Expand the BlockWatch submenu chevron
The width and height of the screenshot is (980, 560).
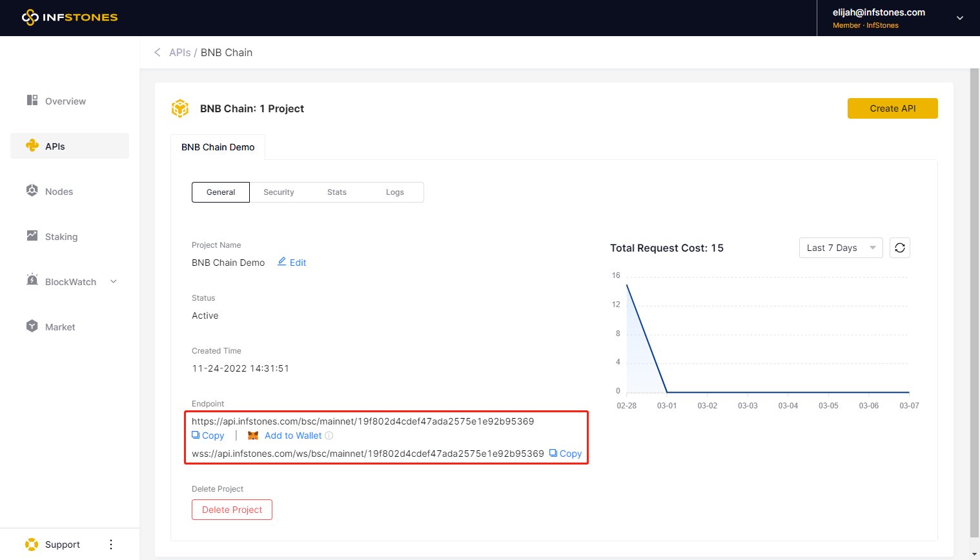114,281
